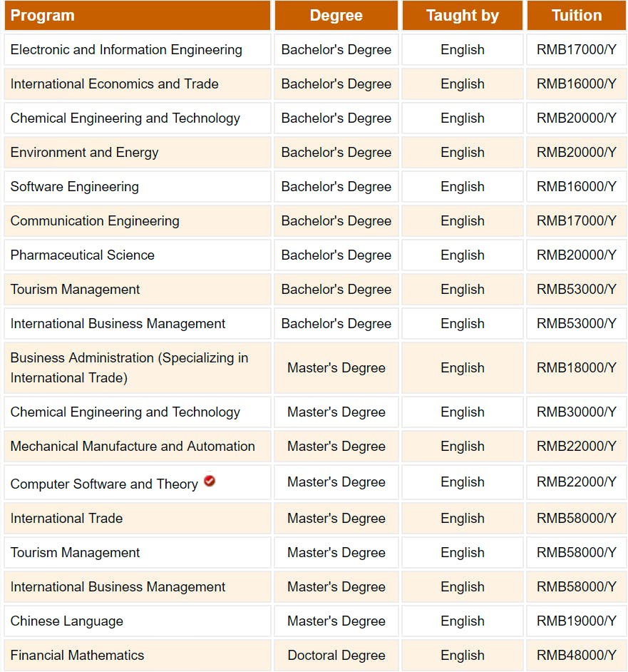Open the Chinese Language program
The image size is (628, 672).
[x=66, y=621]
